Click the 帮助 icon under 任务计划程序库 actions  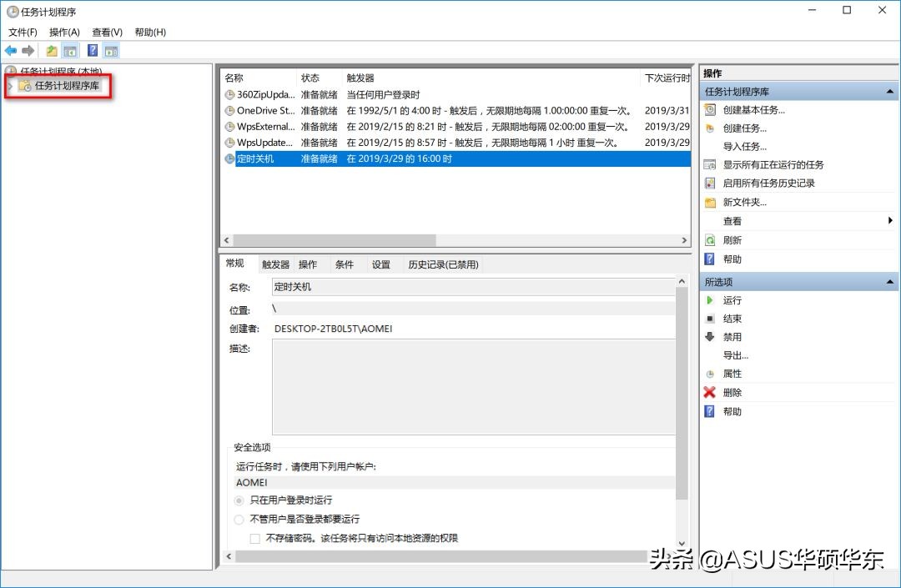(710, 259)
